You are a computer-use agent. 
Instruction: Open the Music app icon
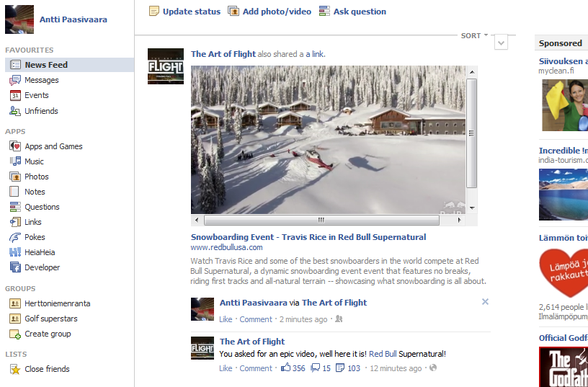pos(15,161)
